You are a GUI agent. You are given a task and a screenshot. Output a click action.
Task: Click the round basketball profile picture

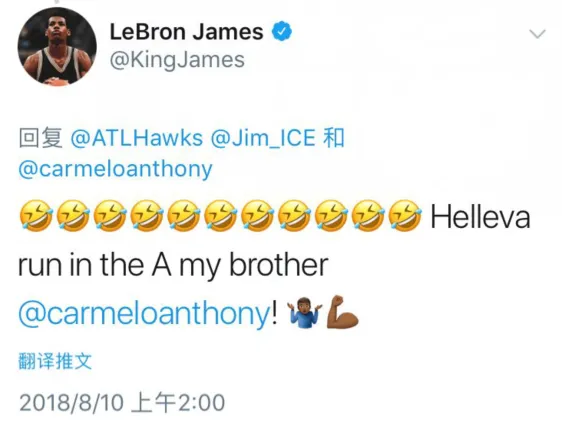tap(57, 47)
